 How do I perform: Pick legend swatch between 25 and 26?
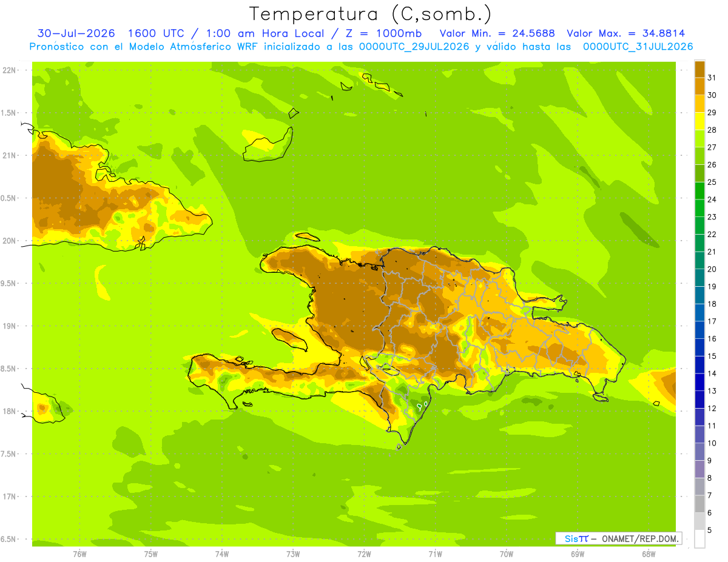(699, 173)
